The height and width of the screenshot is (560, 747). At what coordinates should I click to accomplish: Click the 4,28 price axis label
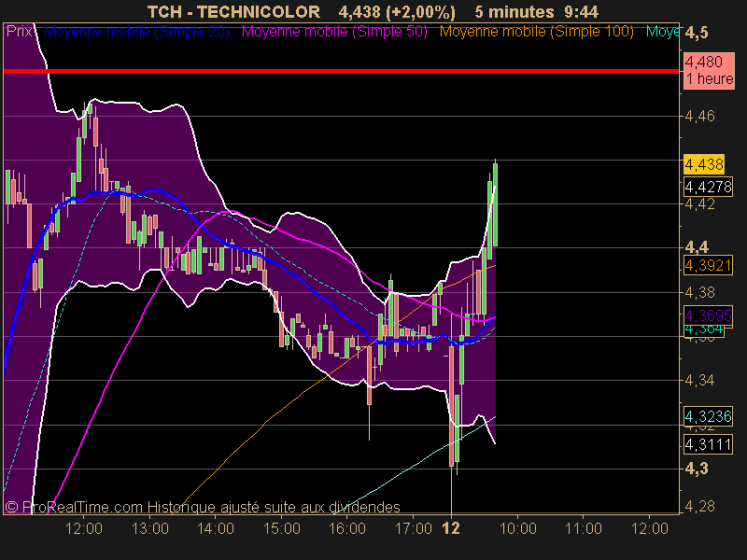tap(699, 506)
